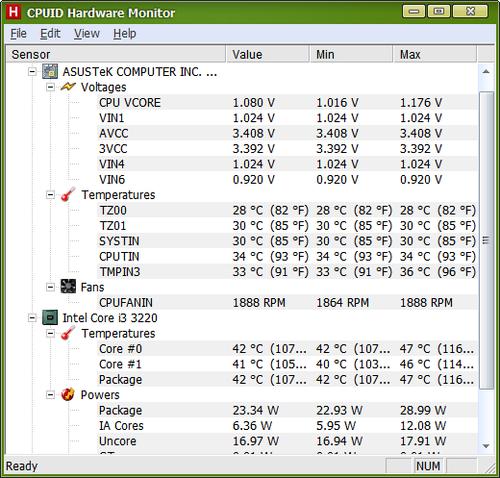Click the Voltages lightning bolt icon

pyautogui.click(x=68, y=87)
